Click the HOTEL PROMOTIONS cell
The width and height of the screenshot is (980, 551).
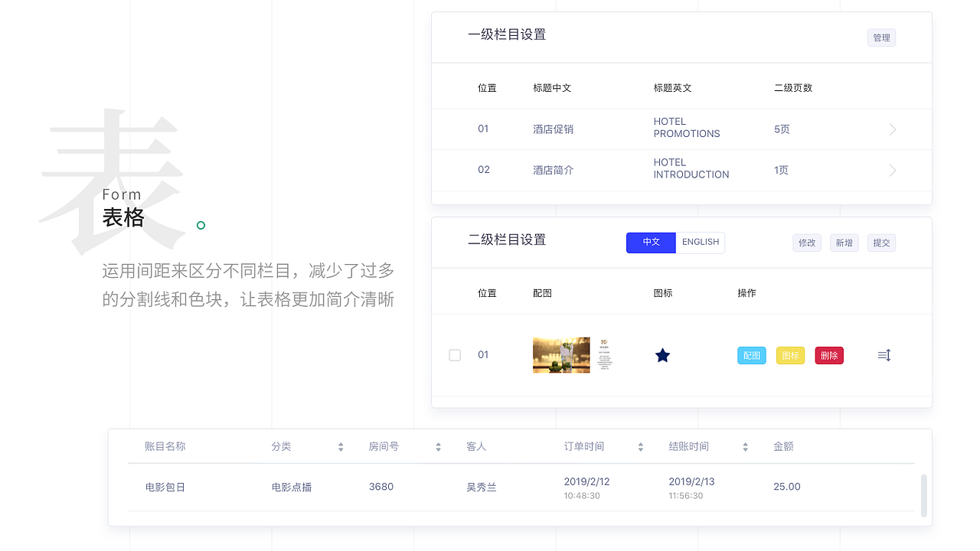tap(687, 128)
